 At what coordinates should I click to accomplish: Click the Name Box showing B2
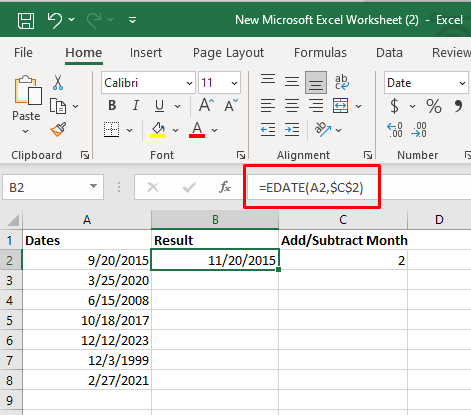tap(46, 187)
